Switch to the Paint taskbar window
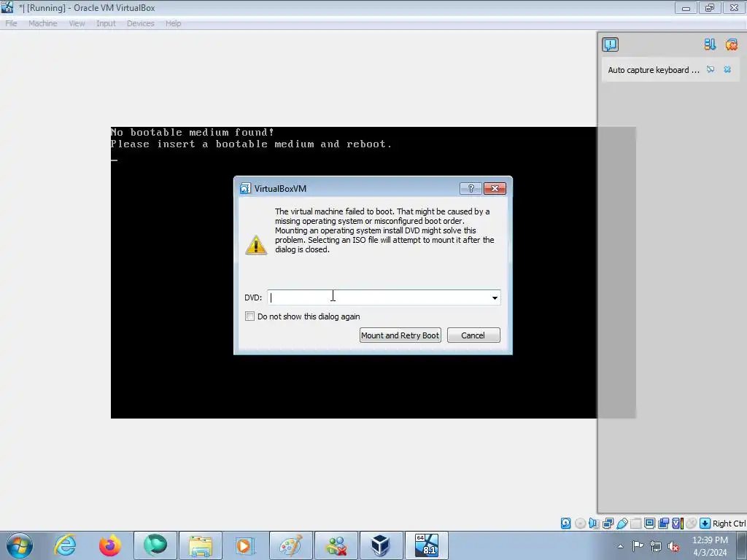 click(x=290, y=545)
